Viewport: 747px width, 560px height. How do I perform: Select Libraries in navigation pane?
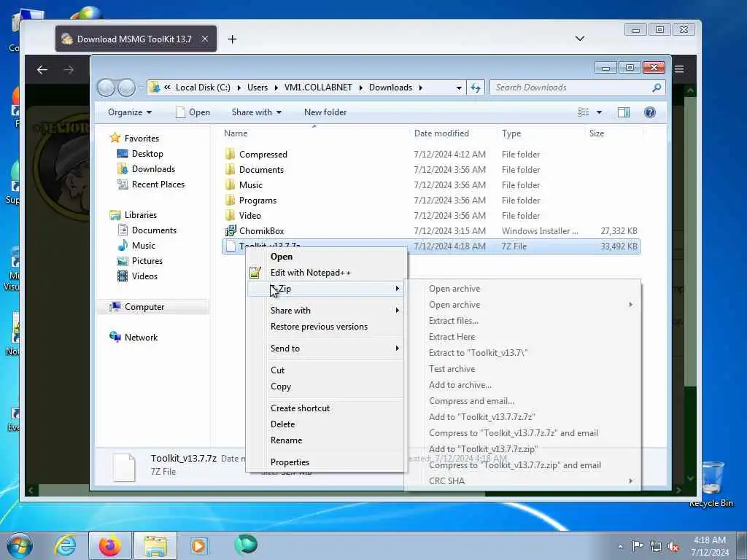point(140,215)
